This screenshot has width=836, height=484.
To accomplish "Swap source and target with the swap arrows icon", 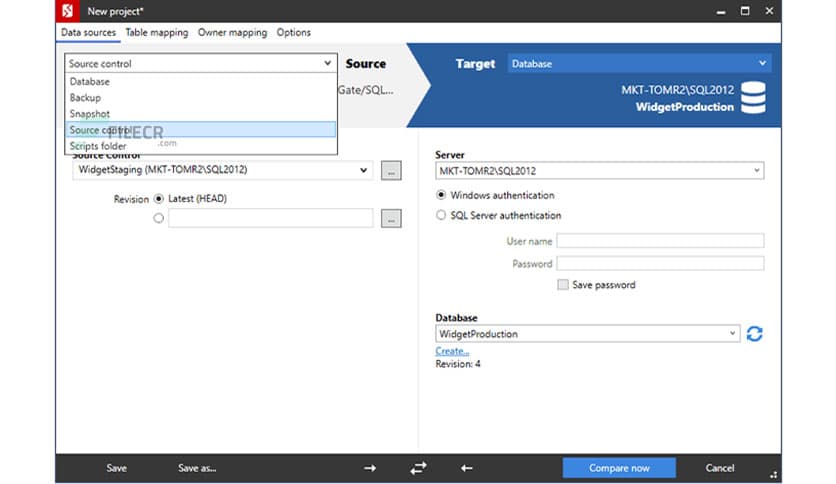I will click(x=419, y=468).
